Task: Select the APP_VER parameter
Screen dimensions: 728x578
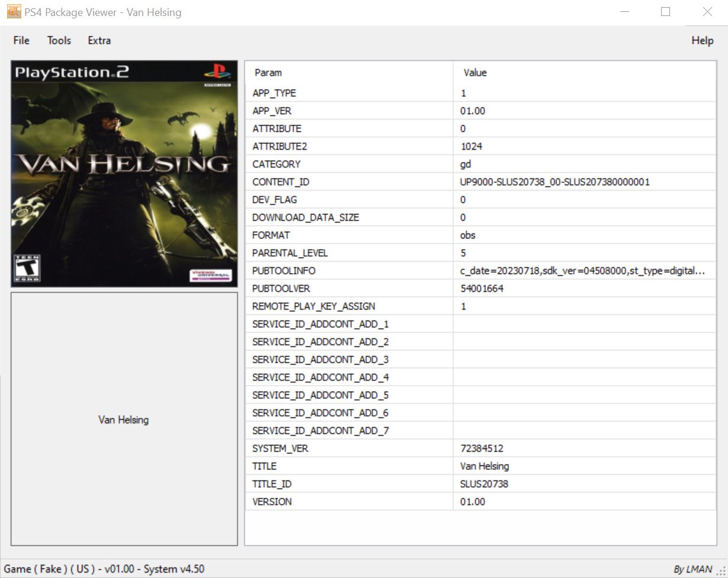Action: click(349, 111)
